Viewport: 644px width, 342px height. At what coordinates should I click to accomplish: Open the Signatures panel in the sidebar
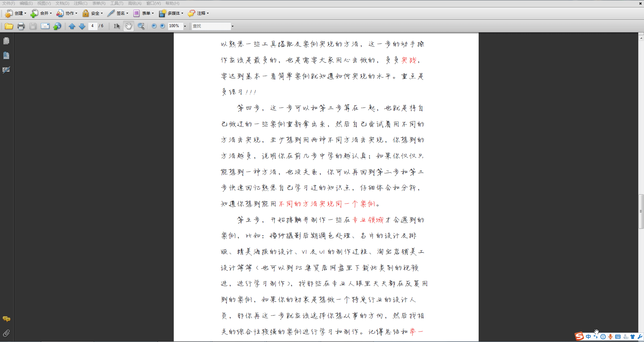(6, 70)
